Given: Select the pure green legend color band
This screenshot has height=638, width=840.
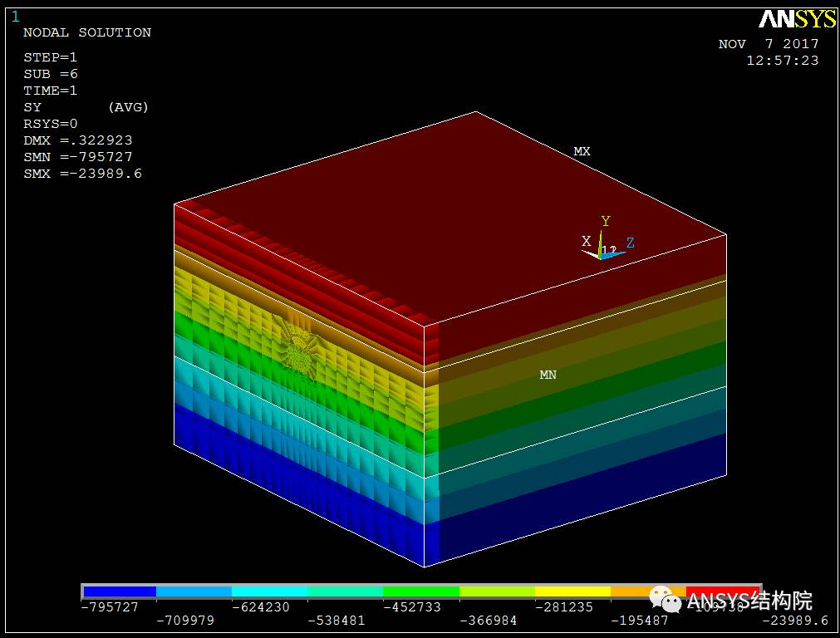Looking at the screenshot, I should [421, 591].
